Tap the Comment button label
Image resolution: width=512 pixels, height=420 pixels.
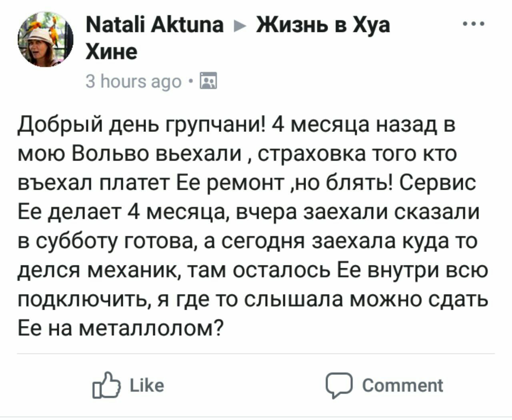point(402,385)
